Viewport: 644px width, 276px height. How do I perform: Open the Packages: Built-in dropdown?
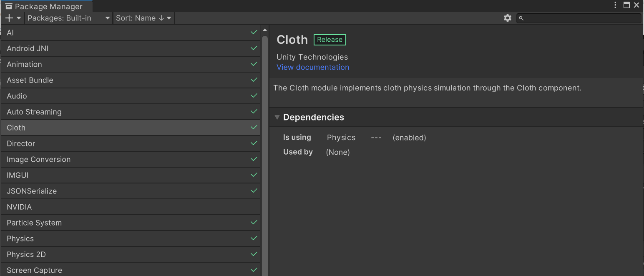click(x=68, y=18)
